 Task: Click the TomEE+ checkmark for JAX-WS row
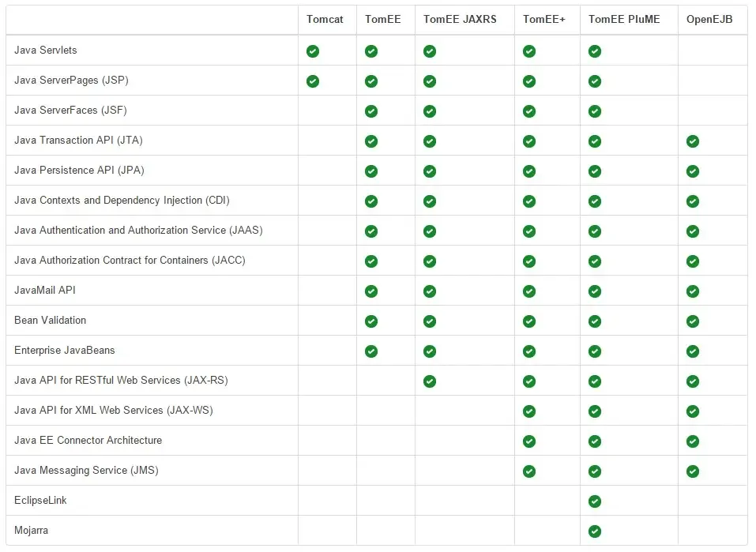[x=529, y=411]
